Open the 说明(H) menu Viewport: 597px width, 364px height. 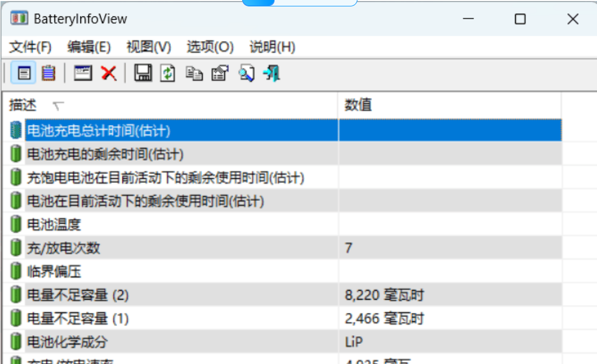[270, 47]
